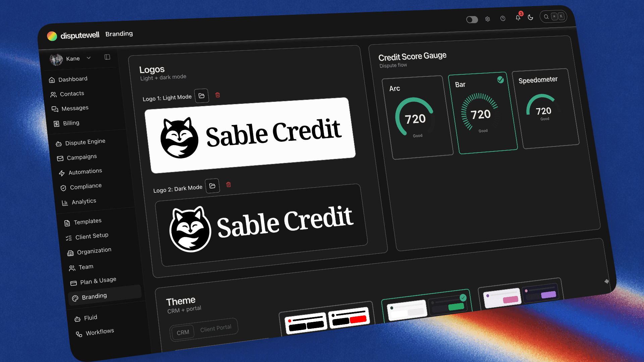The height and width of the screenshot is (362, 644).
Task: Open Contacts in the sidebar
Action: 67,94
